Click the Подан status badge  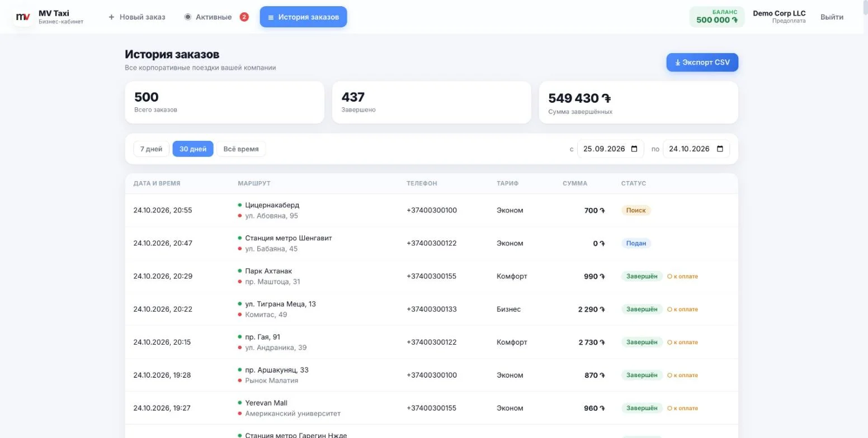[636, 244]
